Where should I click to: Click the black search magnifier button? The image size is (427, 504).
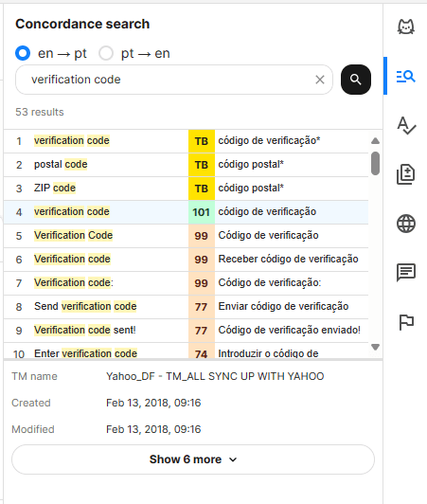(356, 80)
